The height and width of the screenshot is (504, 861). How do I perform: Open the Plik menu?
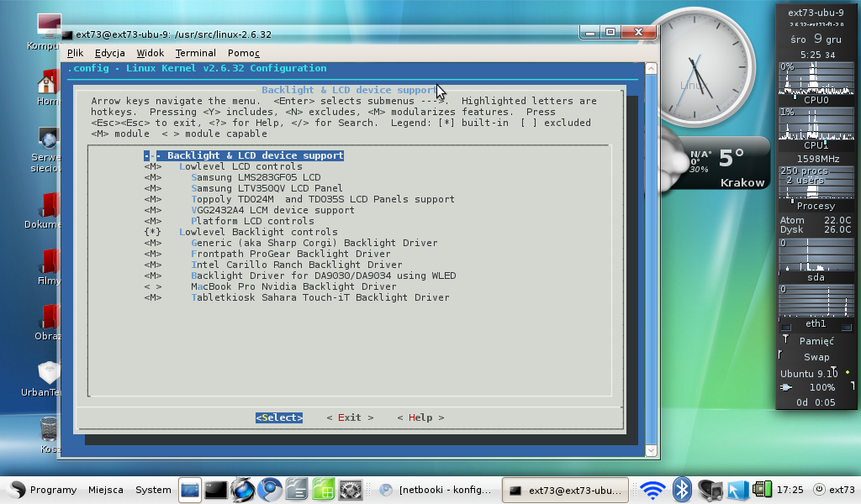tap(75, 53)
